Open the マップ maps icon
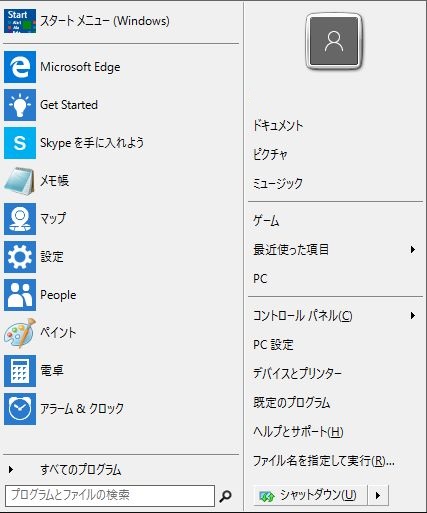The width and height of the screenshot is (427, 513). pos(20,219)
